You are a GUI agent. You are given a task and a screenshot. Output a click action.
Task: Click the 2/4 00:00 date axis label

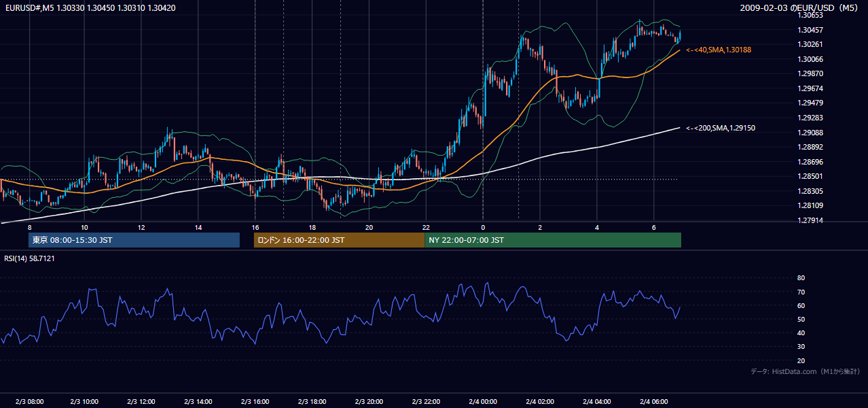[x=483, y=402]
